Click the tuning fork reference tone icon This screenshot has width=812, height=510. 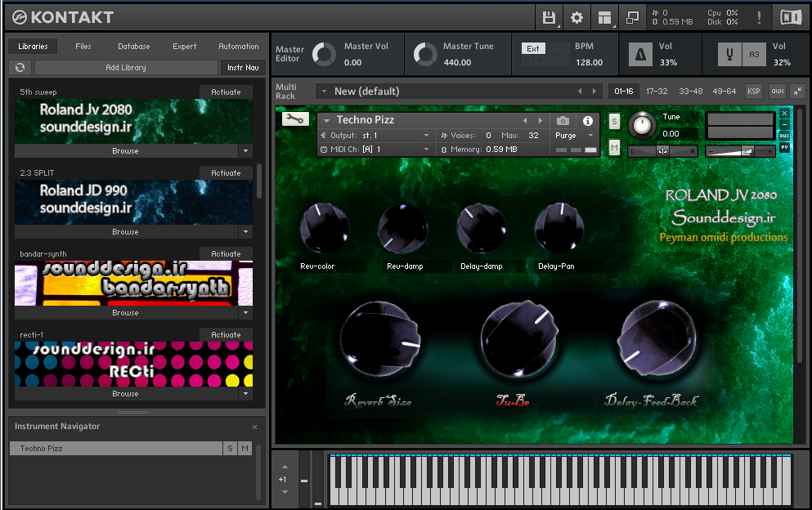click(729, 55)
